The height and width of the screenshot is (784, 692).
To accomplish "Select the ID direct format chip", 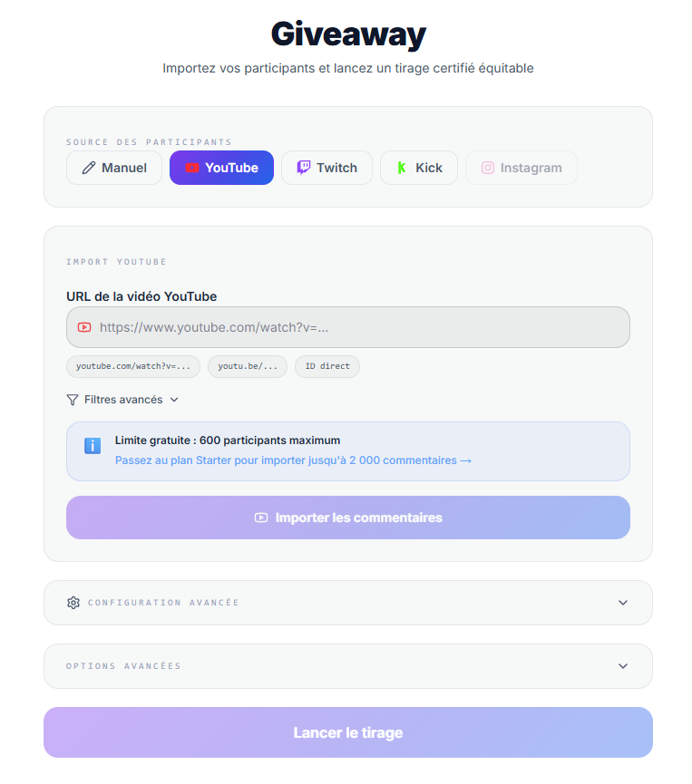I will (x=327, y=366).
